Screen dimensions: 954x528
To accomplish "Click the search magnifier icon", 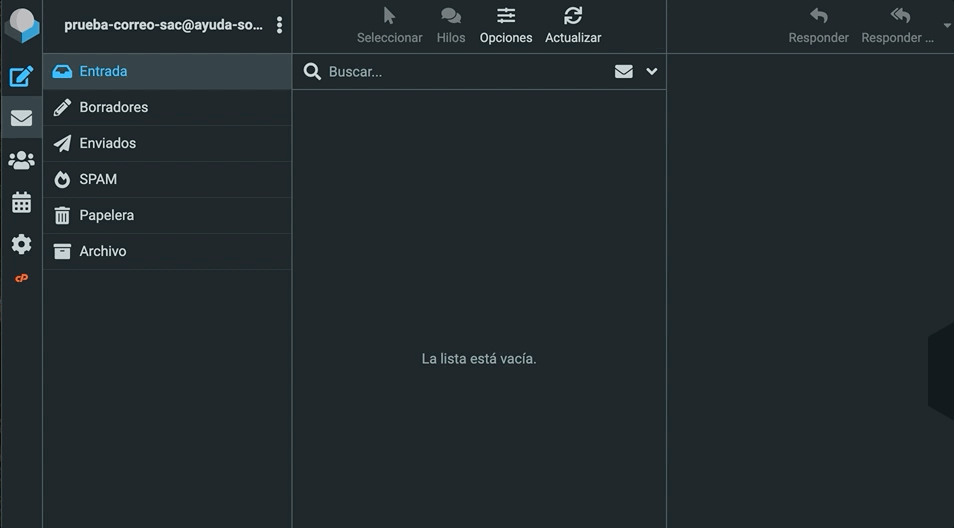I will [x=312, y=71].
